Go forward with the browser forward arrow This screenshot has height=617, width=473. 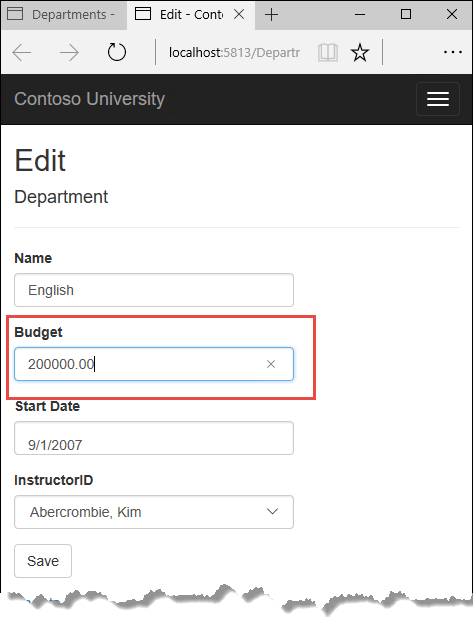click(69, 52)
